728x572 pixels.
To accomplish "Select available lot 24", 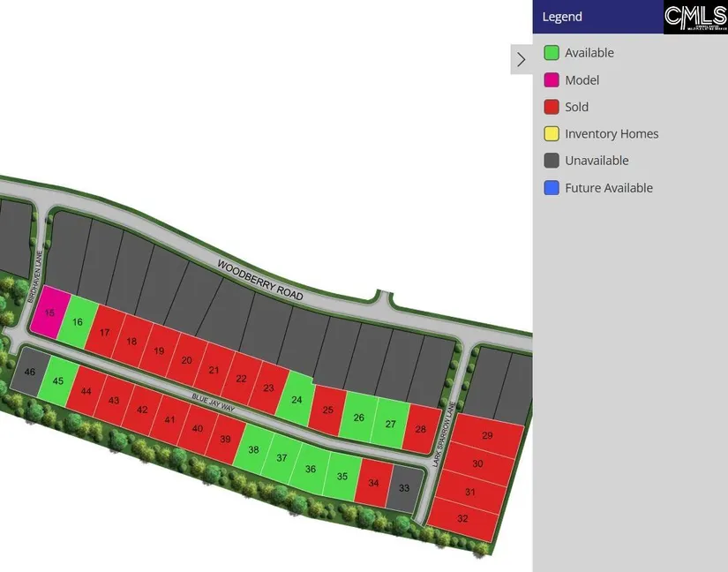I will [x=296, y=399].
